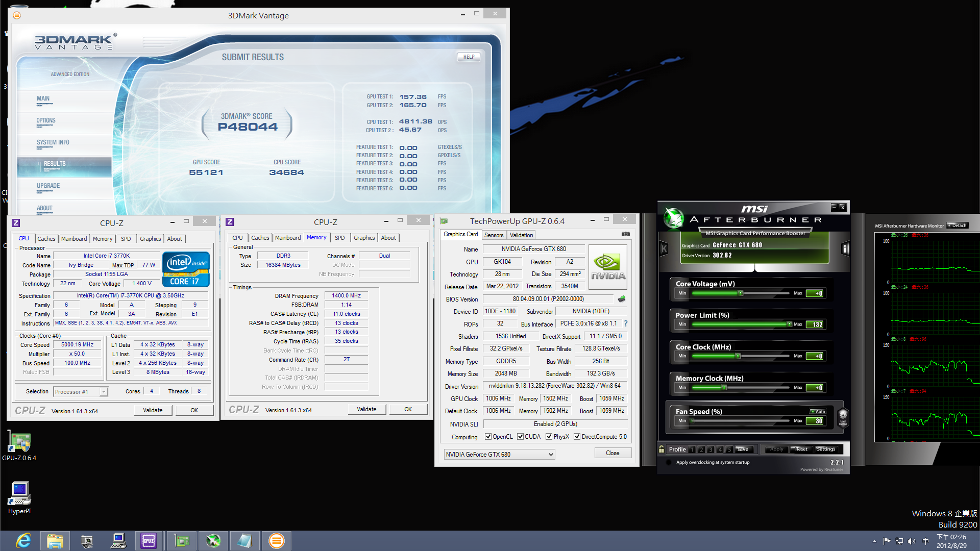Click Afterburner information i button
The height and width of the screenshot is (551, 980).
tap(845, 248)
